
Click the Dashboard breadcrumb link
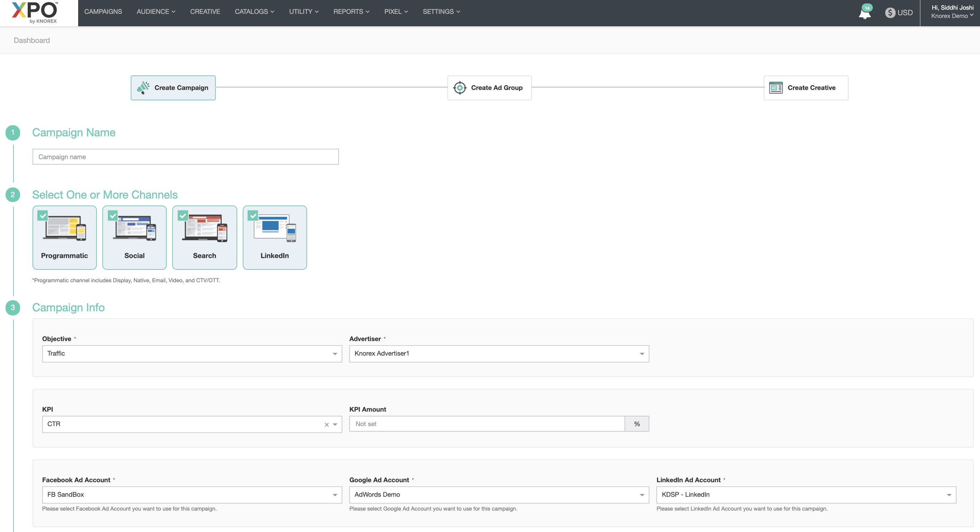pos(31,40)
